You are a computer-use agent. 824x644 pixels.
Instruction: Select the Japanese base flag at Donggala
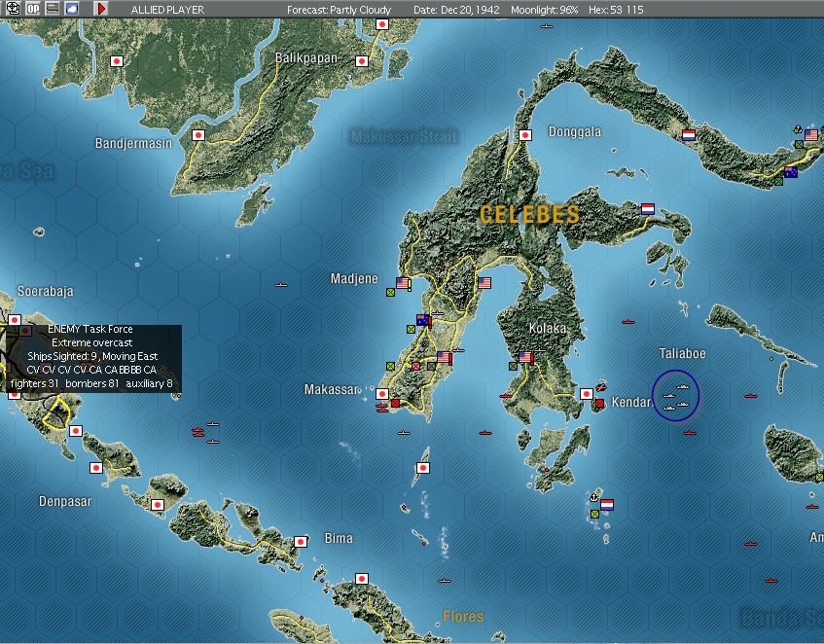[x=525, y=135]
